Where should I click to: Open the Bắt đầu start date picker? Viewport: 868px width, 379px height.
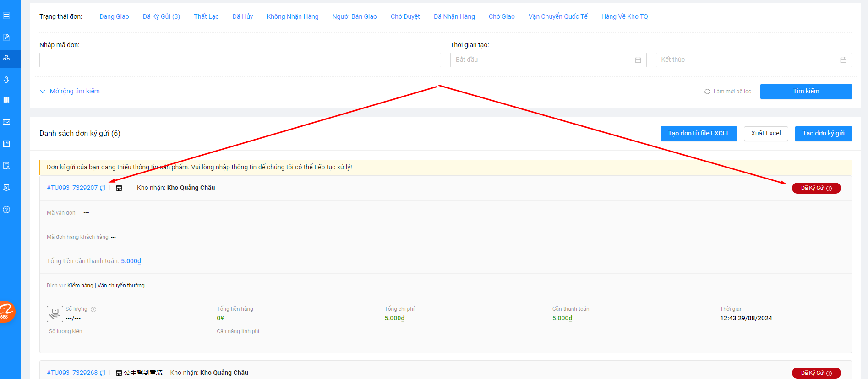tap(548, 60)
